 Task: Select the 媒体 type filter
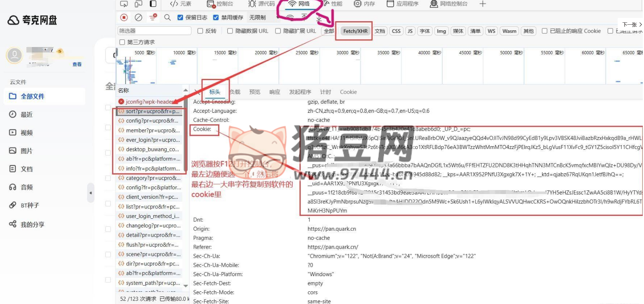[458, 31]
